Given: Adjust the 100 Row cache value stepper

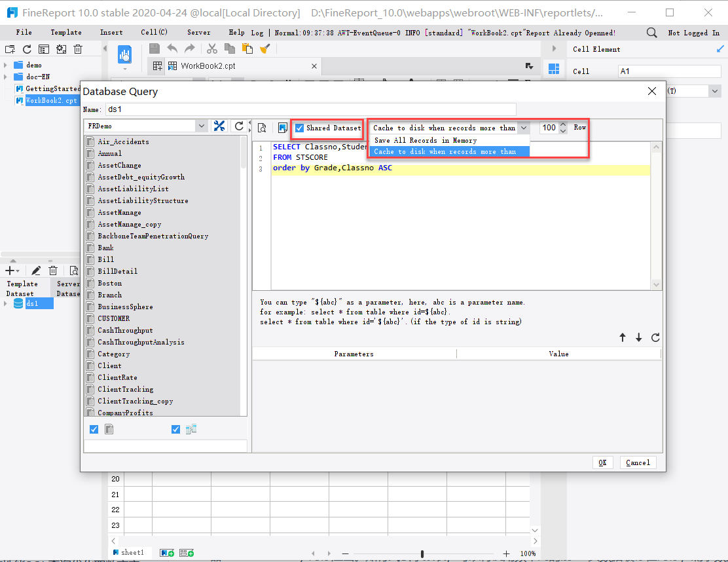Looking at the screenshot, I should (562, 128).
